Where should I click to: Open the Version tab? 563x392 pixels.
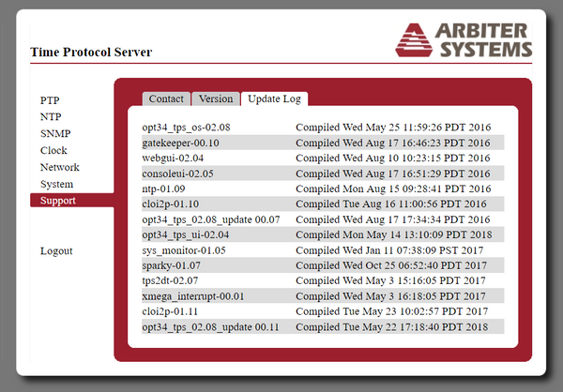[x=216, y=98]
